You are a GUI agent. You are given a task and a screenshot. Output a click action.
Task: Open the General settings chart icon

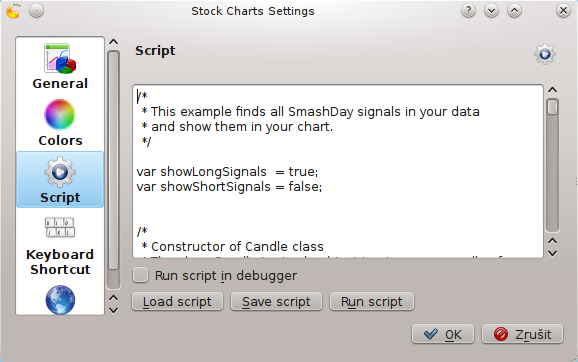(x=60, y=58)
